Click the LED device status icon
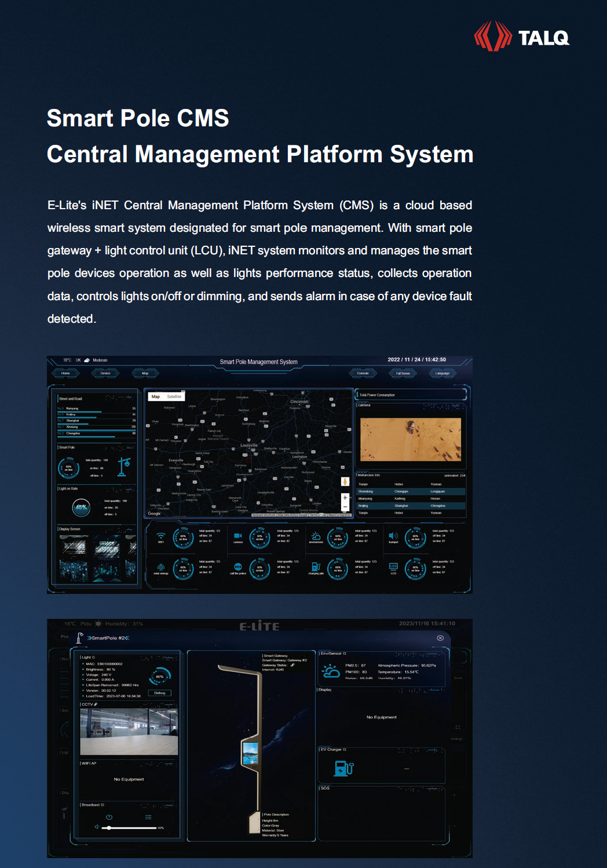607x868 pixels. [393, 567]
